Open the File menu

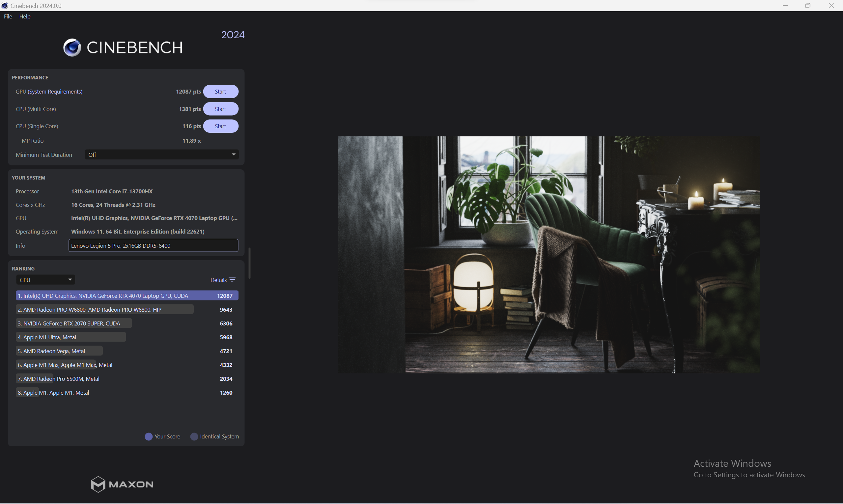tap(8, 16)
